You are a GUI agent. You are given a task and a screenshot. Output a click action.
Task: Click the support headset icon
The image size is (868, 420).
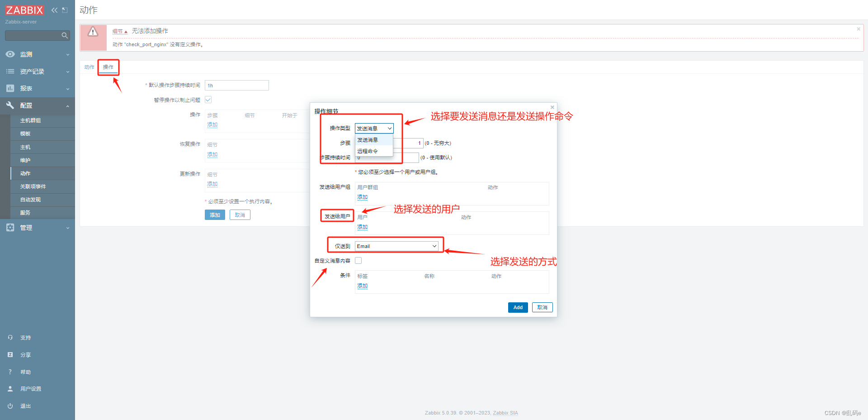(x=10, y=338)
